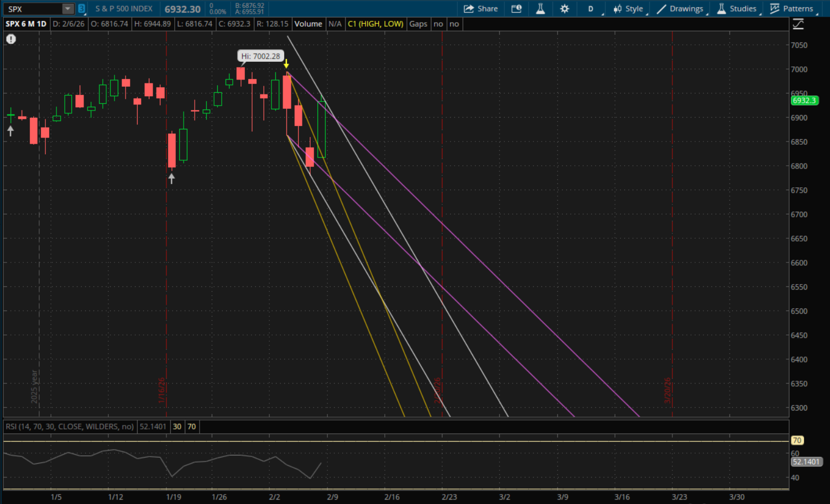This screenshot has width=830, height=504.
Task: Toggle the Volume label in chart header
Action: 308,24
